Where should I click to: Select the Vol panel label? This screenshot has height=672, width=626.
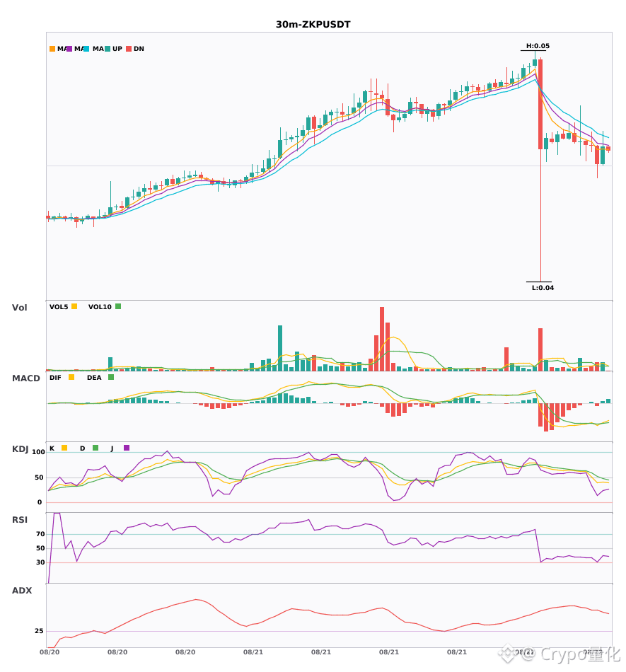click(19, 307)
